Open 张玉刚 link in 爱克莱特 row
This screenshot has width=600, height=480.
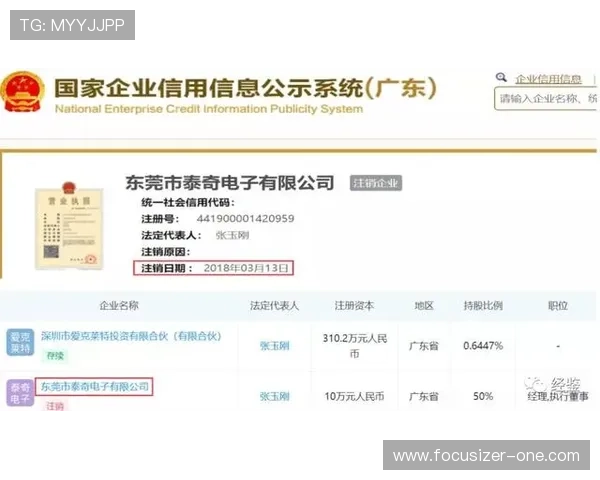[274, 346]
